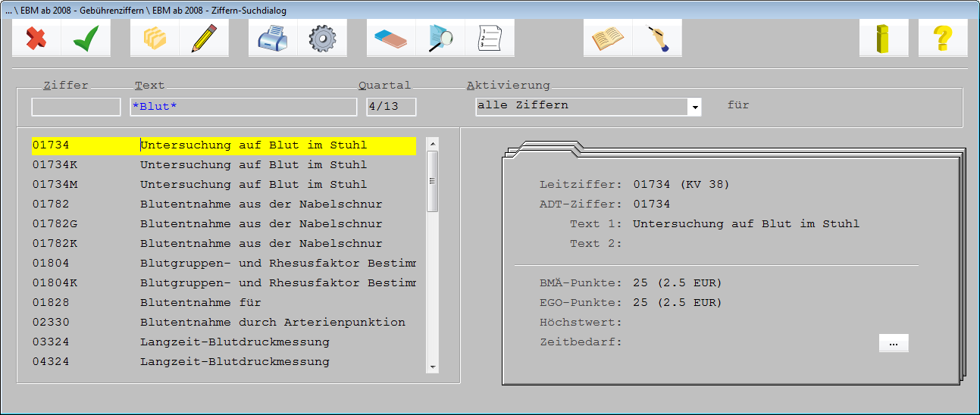Select the highlighted row 01734
Viewport: 980px width, 415px height.
click(x=224, y=145)
